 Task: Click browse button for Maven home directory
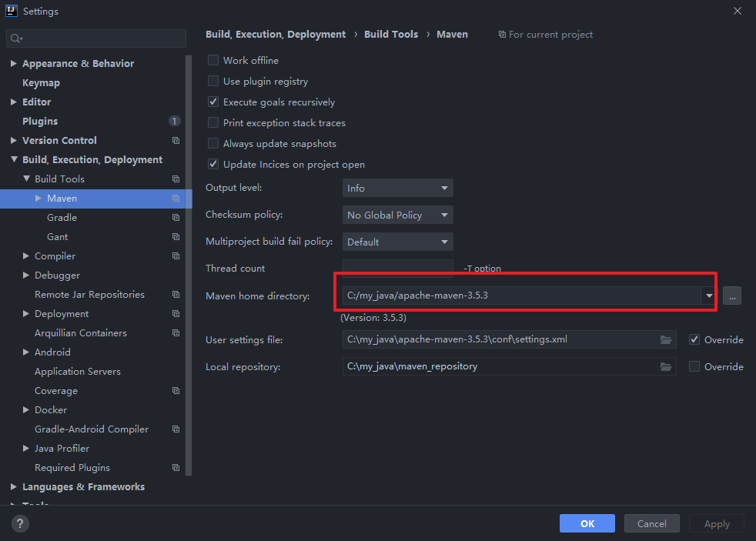pos(732,296)
